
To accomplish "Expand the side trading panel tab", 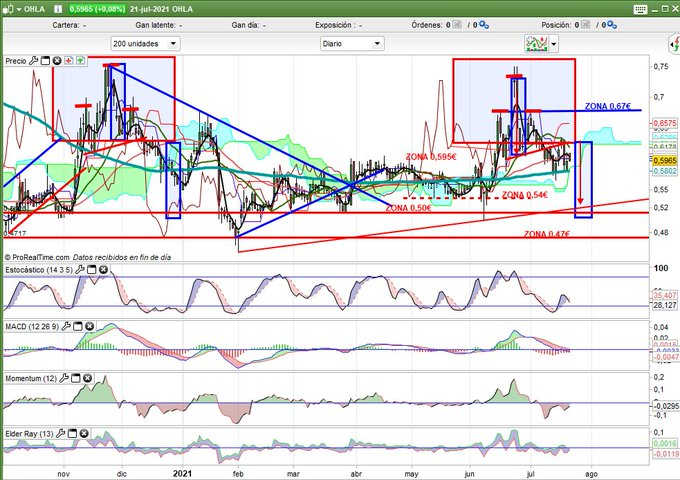I will pyautogui.click(x=674, y=43).
